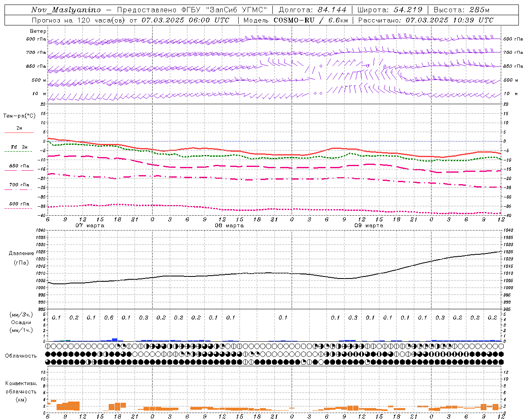Click the provider text ФГБУ "ЗапСиб УГМС"

pos(224,10)
